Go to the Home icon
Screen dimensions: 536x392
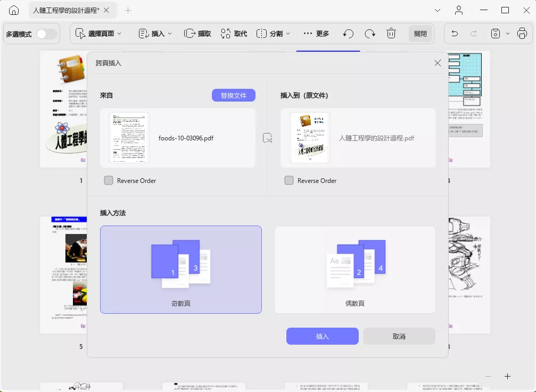tap(14, 10)
